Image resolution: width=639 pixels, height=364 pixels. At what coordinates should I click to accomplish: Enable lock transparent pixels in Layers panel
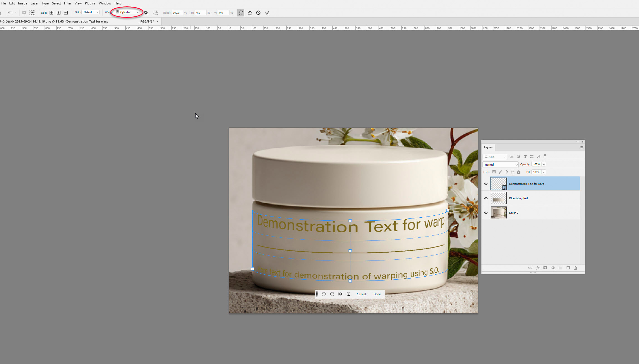pos(494,172)
